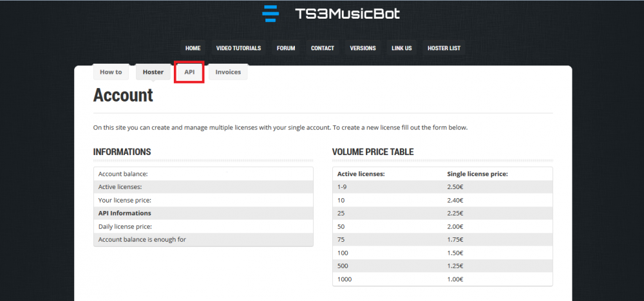Click the API Informations row
The height and width of the screenshot is (301, 644).
(204, 214)
